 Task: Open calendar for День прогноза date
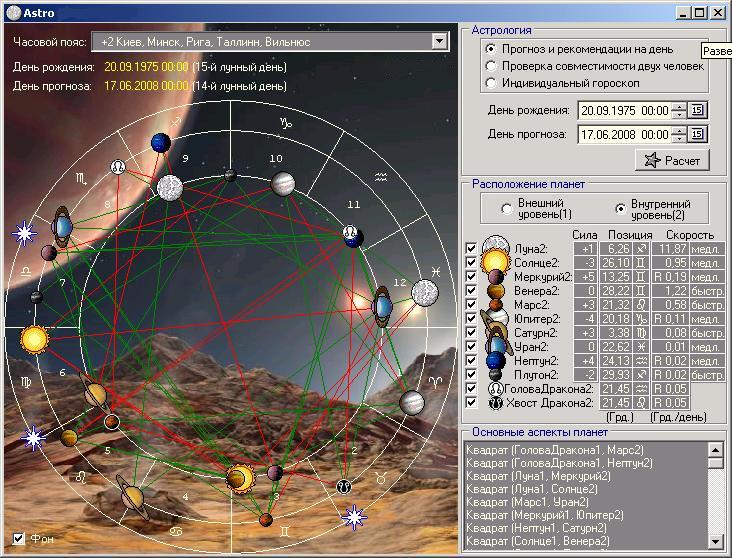pos(697,134)
